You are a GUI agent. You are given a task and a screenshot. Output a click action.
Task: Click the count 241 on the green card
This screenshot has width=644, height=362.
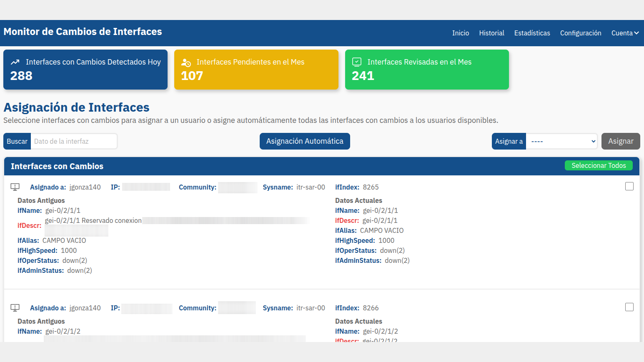[x=363, y=76]
